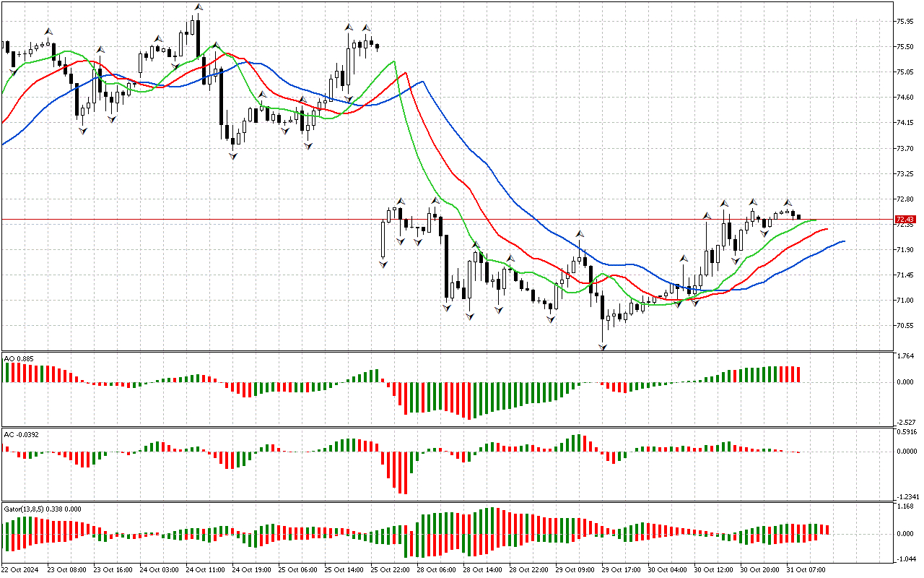Select the 24 Oct 11:00 time label
924x578 pixels.
tap(205, 570)
